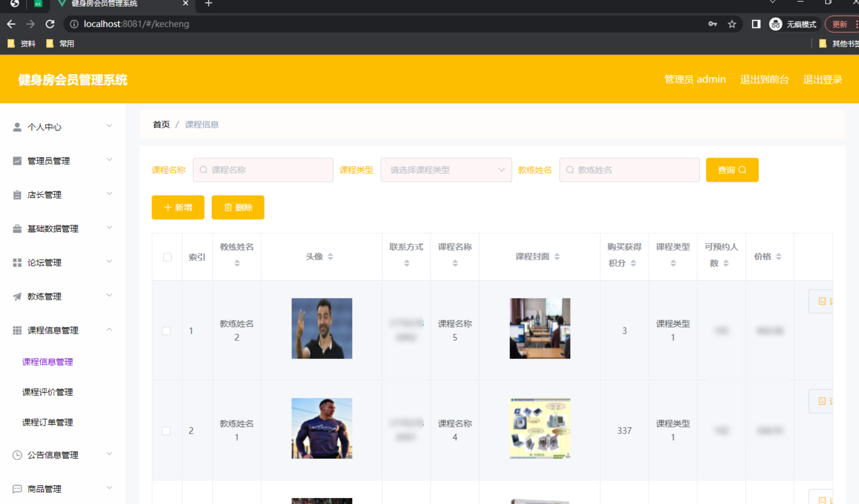
Task: Sort table by 课程封面 column arrows
Action: coord(557,256)
